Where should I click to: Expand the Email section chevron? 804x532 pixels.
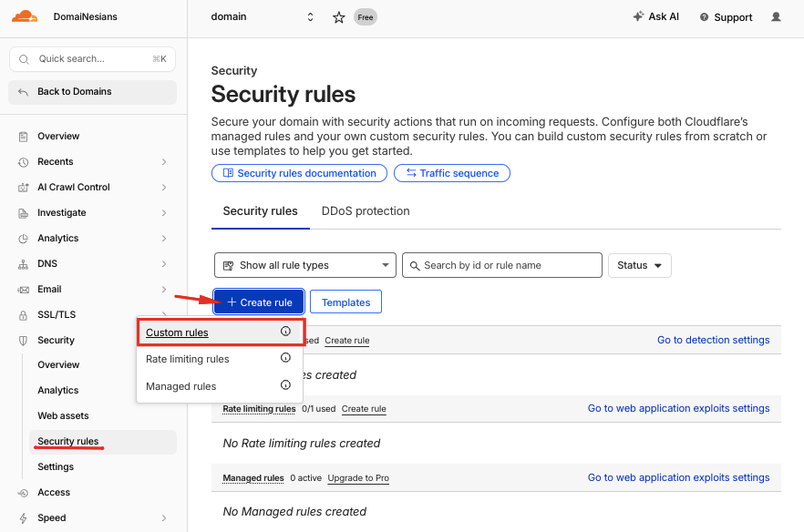[164, 290]
